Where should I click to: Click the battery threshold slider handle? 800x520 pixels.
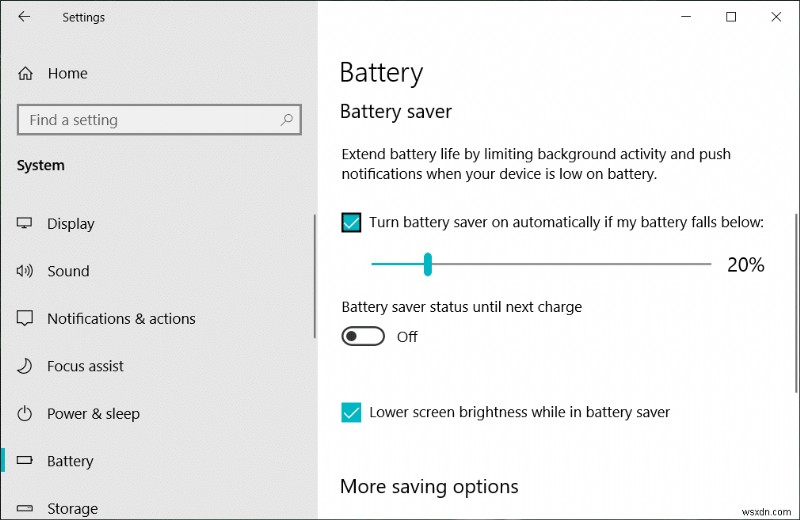pyautogui.click(x=427, y=264)
